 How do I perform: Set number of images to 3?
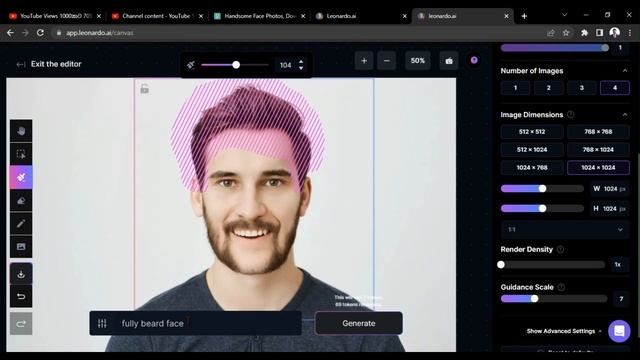(x=582, y=88)
